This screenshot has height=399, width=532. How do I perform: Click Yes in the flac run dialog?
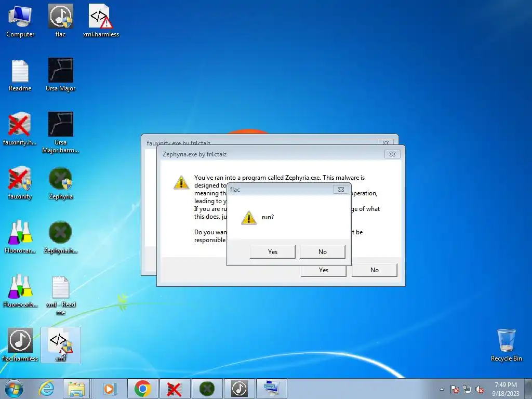[273, 252]
